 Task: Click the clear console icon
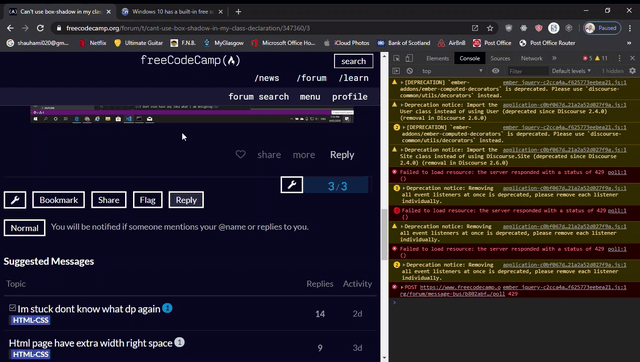[410, 71]
